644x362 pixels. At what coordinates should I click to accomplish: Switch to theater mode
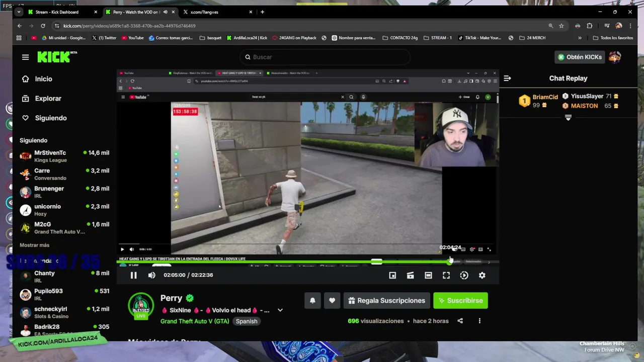(x=428, y=275)
